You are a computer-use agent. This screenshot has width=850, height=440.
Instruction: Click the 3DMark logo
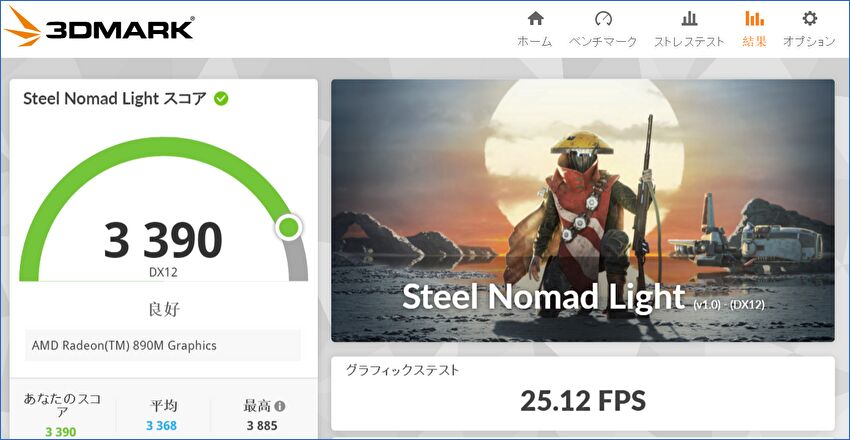99,27
